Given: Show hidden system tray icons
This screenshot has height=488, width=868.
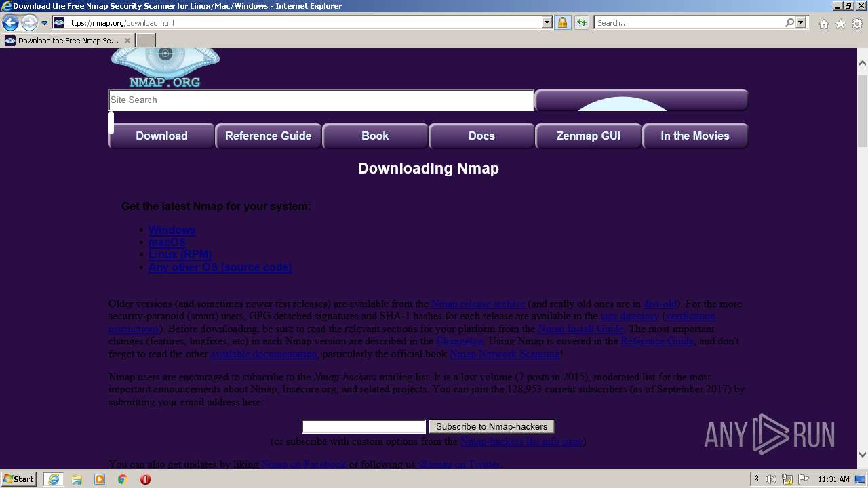Looking at the screenshot, I should pyautogui.click(x=756, y=479).
